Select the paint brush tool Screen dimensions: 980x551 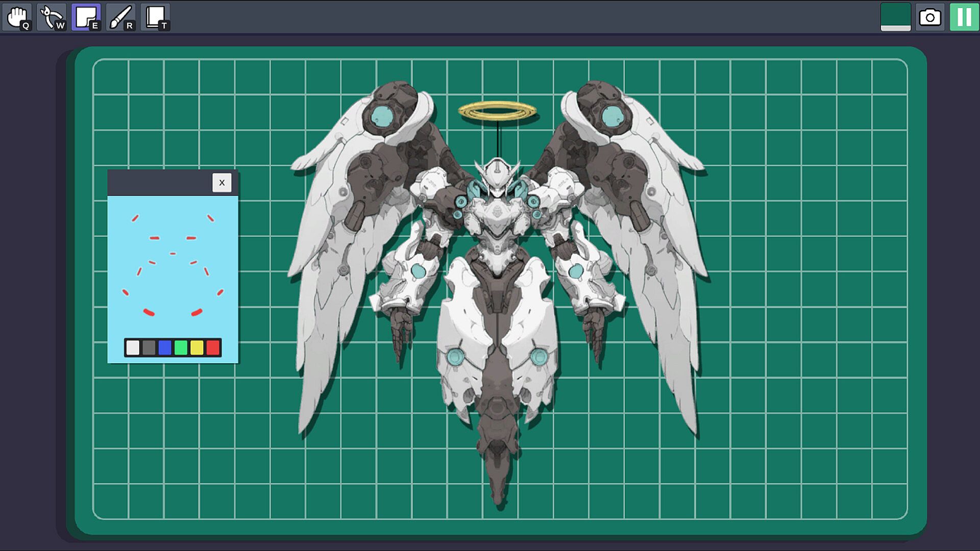(120, 17)
